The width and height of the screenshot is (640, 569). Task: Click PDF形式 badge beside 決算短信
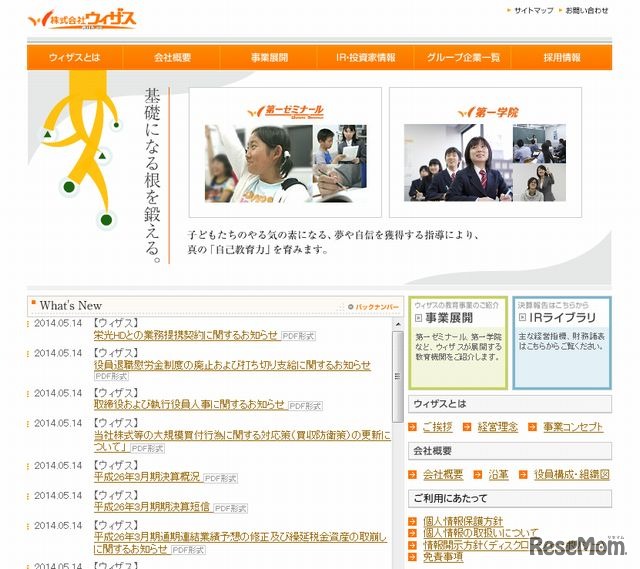click(x=231, y=508)
